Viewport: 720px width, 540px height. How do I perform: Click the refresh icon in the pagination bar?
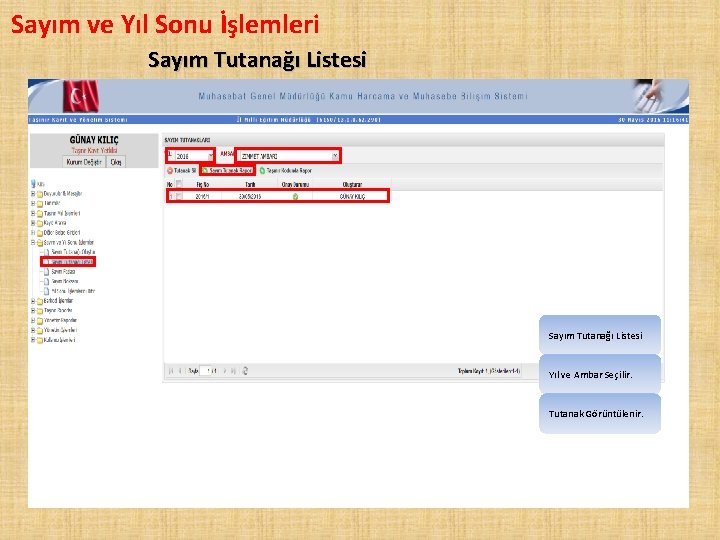[x=245, y=371]
